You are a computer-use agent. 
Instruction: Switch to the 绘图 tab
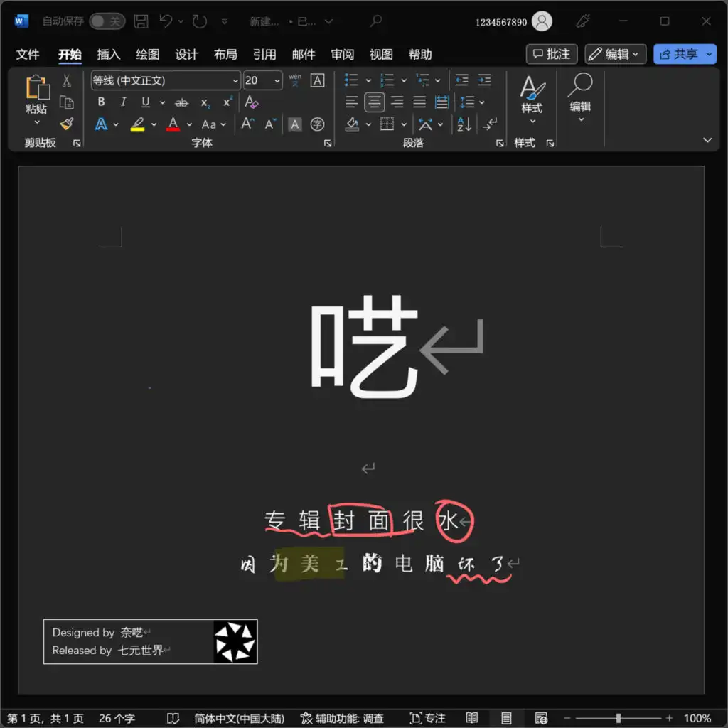[148, 54]
